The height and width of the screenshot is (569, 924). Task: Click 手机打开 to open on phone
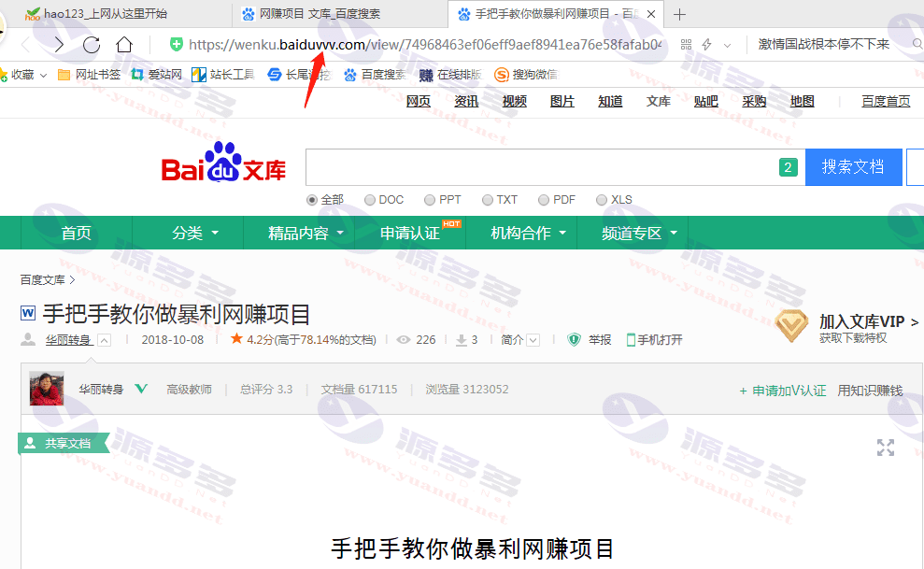coord(654,340)
